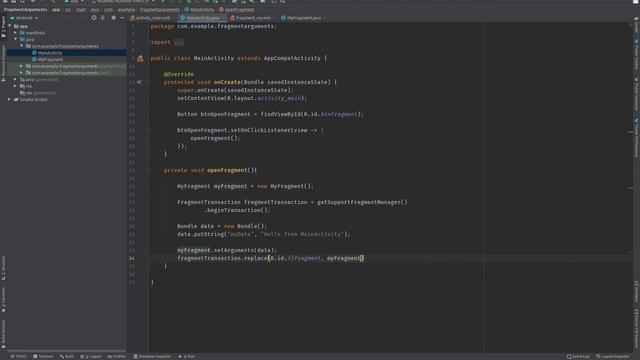The image size is (640, 360).
Task: Open the Favorites side tab
Action: click(x=3, y=300)
